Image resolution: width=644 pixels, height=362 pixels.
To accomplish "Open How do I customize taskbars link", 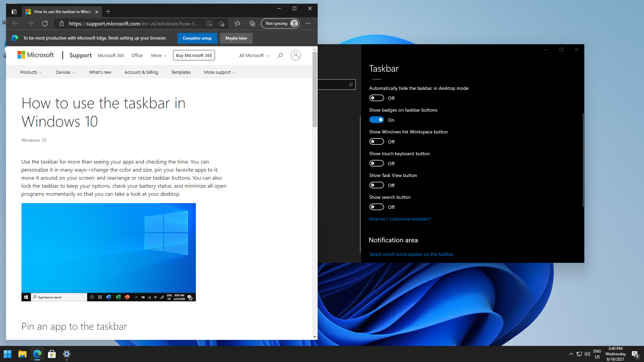I will click(400, 219).
